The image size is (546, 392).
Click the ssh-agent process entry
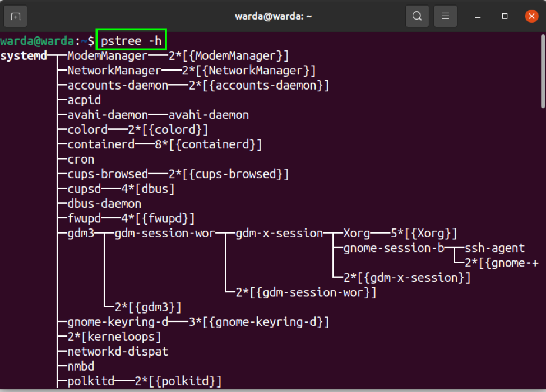[x=495, y=248]
